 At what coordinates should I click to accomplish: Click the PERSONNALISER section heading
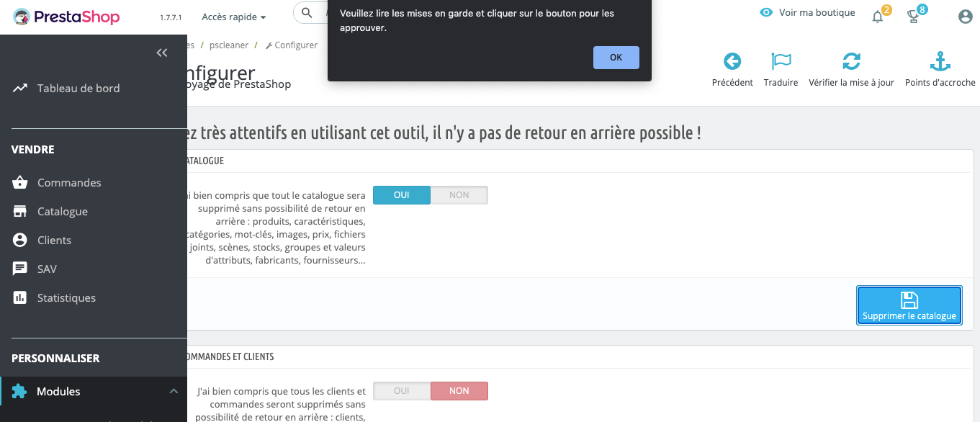point(55,358)
